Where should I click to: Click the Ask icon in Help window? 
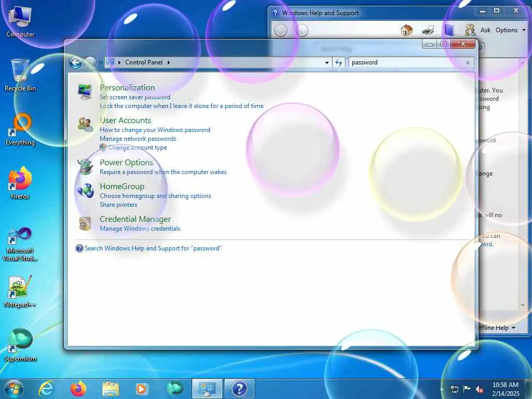[x=470, y=30]
